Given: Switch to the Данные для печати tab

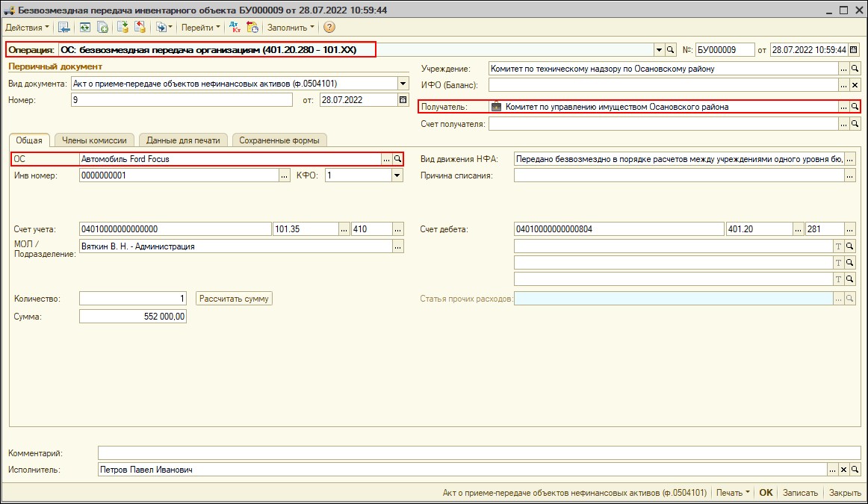Looking at the screenshot, I should coord(183,140).
